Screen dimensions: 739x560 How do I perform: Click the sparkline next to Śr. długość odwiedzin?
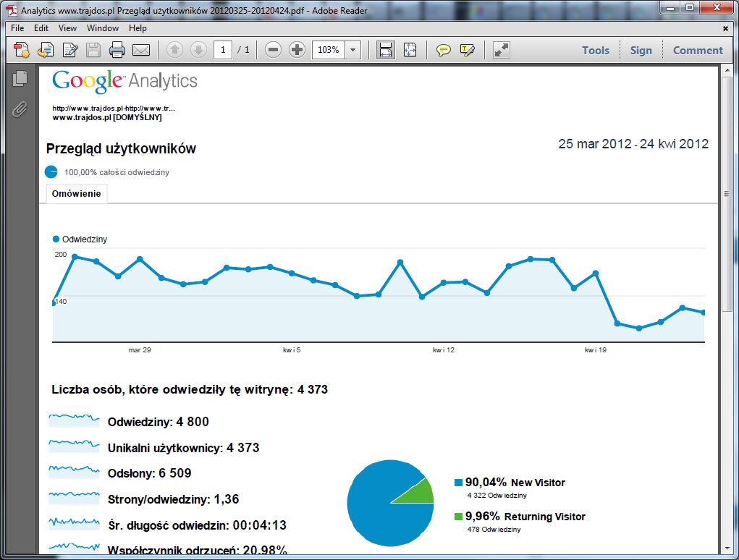[74, 523]
